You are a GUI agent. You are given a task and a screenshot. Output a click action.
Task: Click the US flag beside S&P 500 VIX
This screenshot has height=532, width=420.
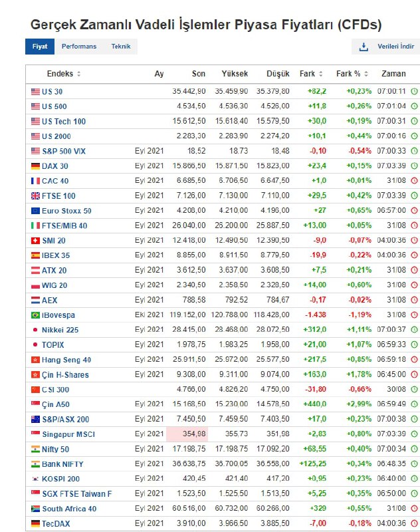pyautogui.click(x=35, y=151)
